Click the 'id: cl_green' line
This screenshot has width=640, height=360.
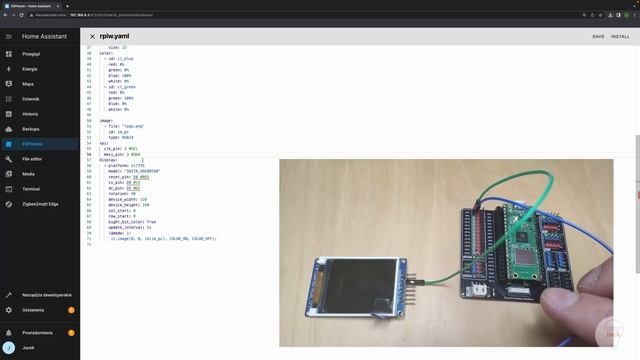point(120,87)
